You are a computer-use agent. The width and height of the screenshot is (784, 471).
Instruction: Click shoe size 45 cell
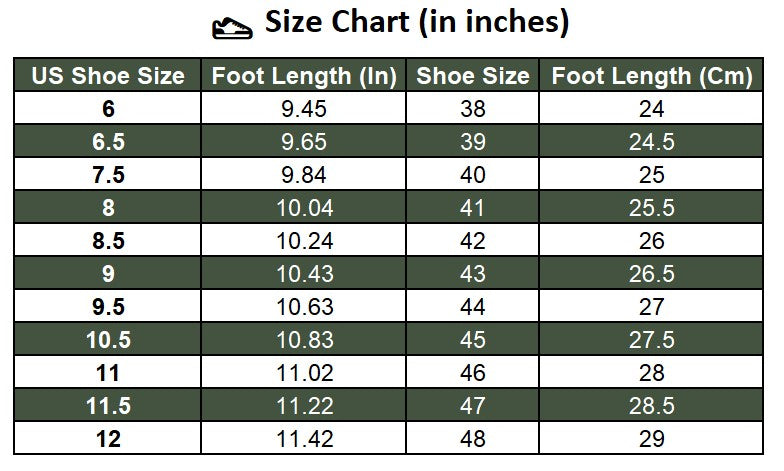point(472,340)
